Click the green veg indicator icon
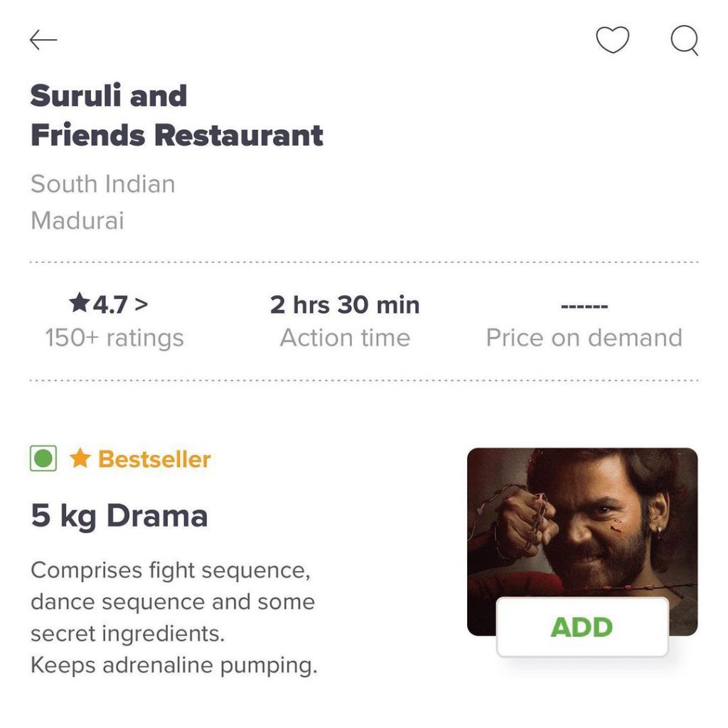728x728 pixels. (x=43, y=459)
